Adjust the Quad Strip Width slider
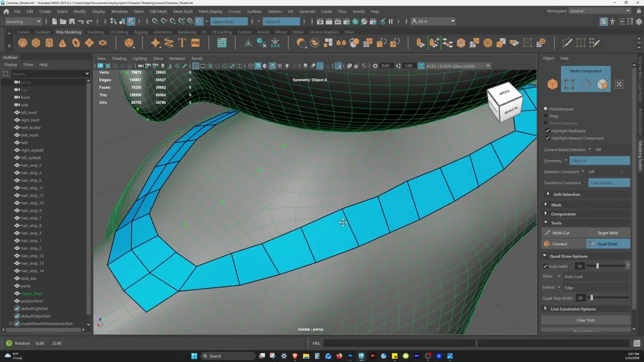The height and width of the screenshot is (362, 644). [x=592, y=298]
